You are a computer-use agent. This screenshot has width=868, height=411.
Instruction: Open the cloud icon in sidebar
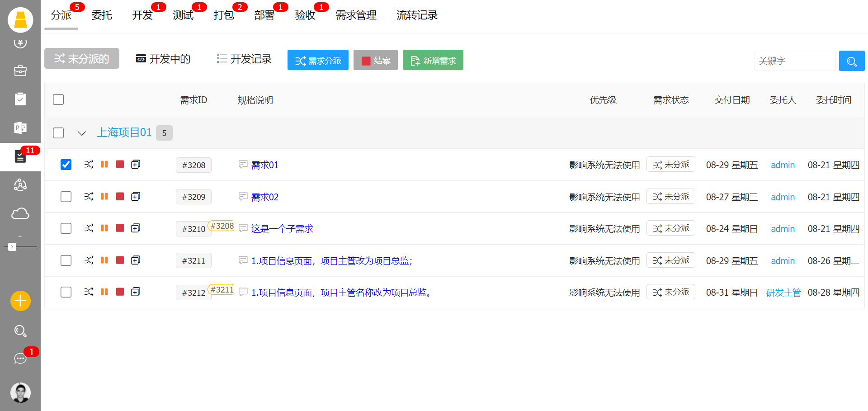tap(20, 213)
